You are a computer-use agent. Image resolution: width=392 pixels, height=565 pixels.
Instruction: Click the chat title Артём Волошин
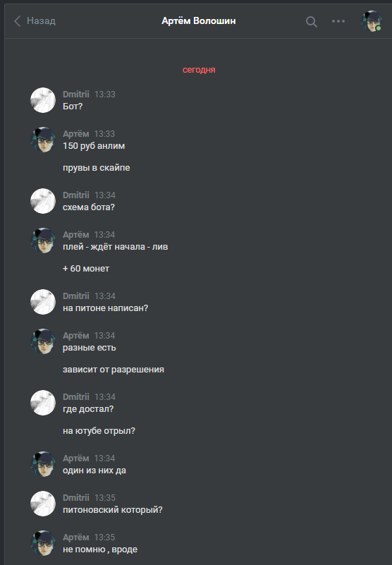pos(199,21)
